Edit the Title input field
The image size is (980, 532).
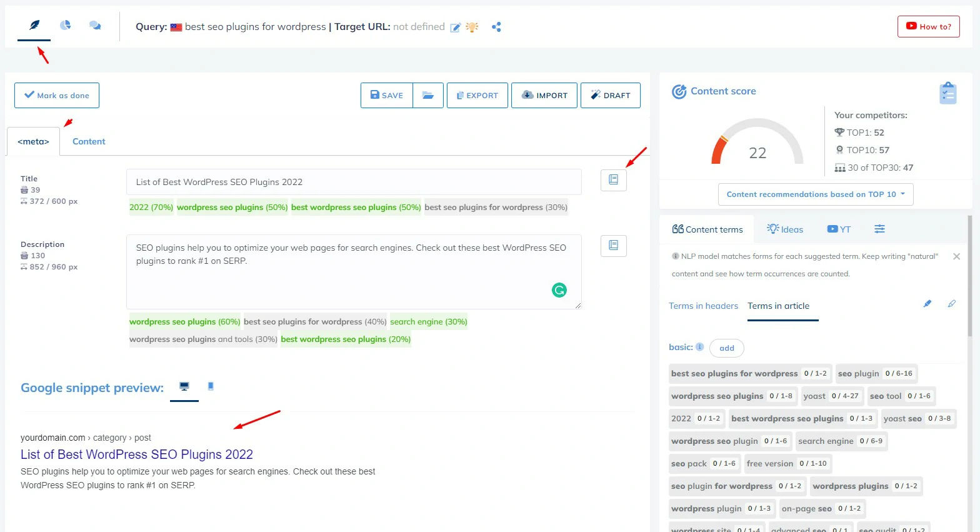click(x=354, y=182)
